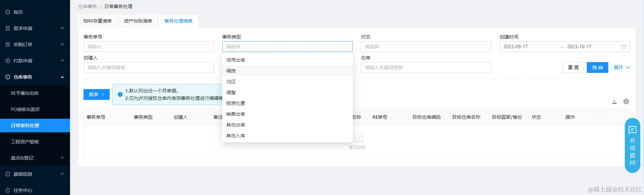Collapse 仓库事务 menu chevron

[x=62, y=77]
